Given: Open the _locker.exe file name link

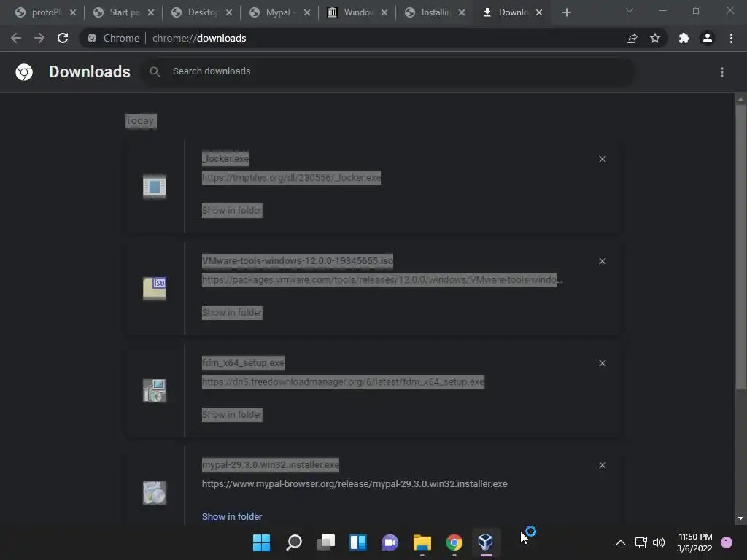Looking at the screenshot, I should tap(226, 158).
